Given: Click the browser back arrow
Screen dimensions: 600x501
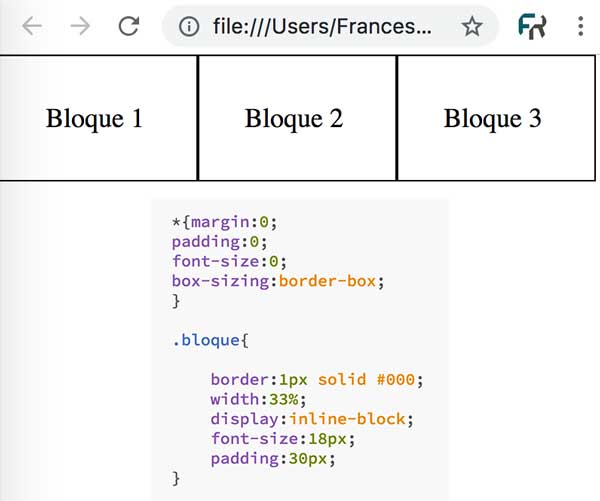Looking at the screenshot, I should point(32,27).
